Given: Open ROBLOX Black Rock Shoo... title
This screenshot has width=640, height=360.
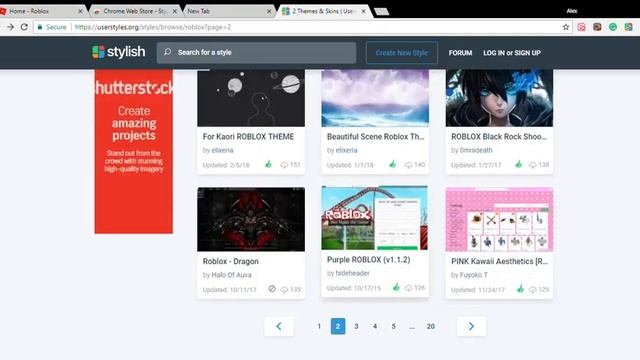Looking at the screenshot, I should point(499,137).
